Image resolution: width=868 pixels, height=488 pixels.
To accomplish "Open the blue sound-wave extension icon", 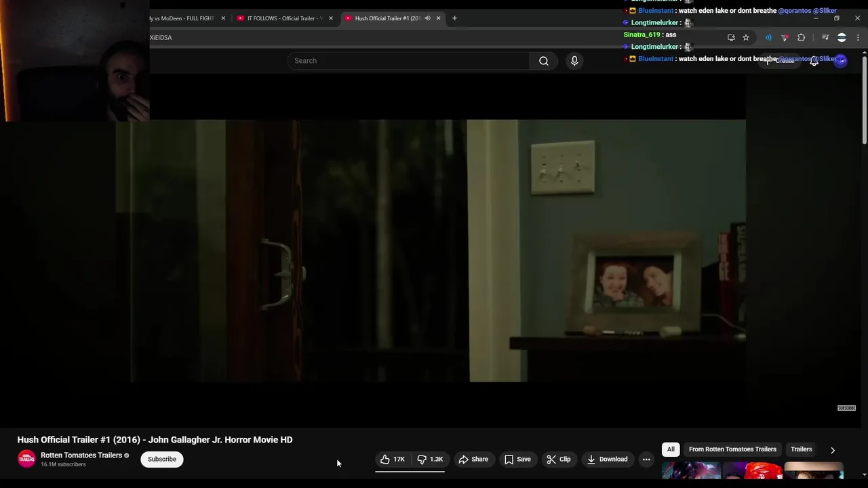I will coord(768,37).
